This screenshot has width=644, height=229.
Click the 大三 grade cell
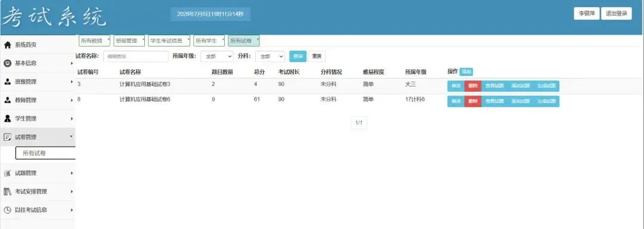(411, 84)
